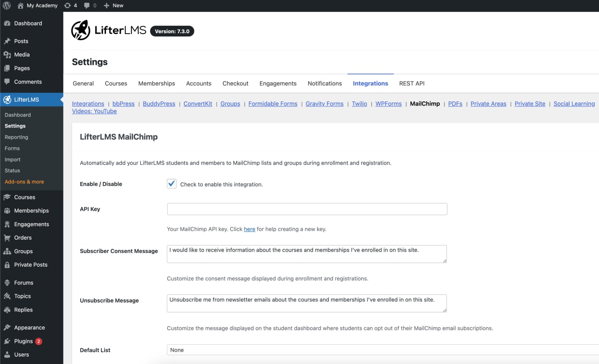This screenshot has width=599, height=364.
Task: Click the Memberships people icon
Action: point(7,211)
